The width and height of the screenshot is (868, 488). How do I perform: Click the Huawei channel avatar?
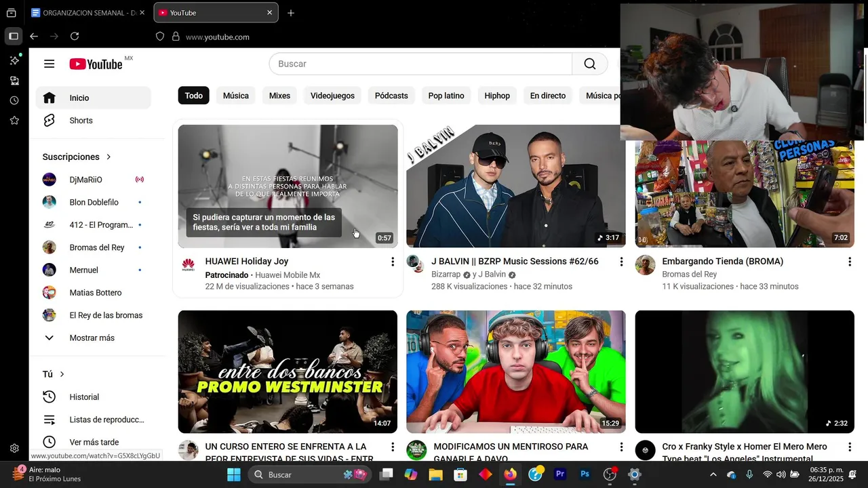(x=188, y=265)
